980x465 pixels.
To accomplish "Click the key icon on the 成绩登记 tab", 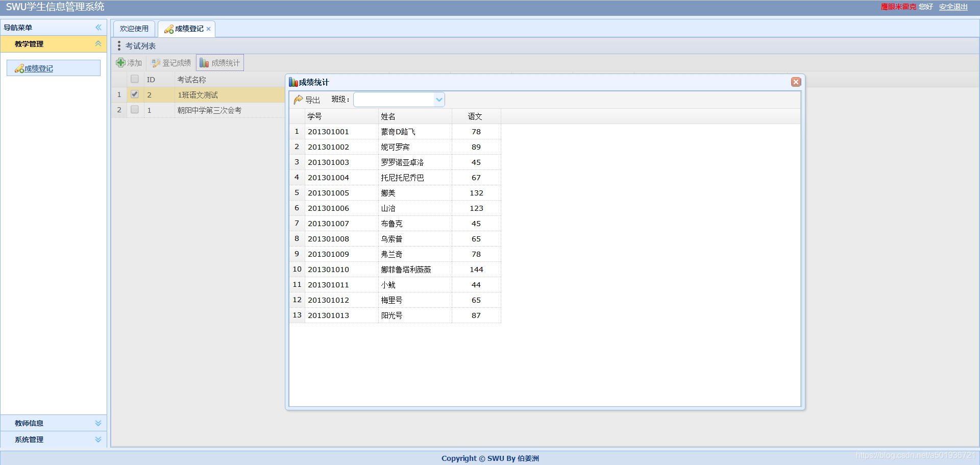I will [169, 29].
